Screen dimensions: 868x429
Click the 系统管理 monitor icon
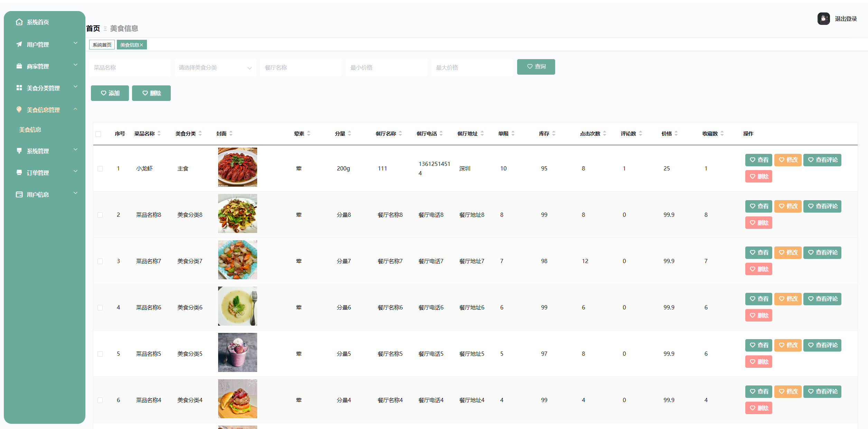tap(19, 151)
